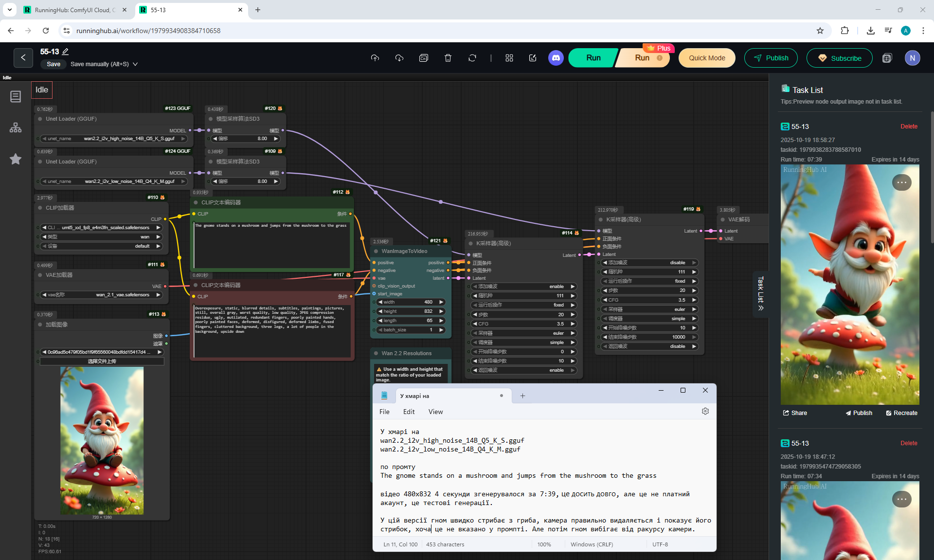Click the node tree sidebar icon
The width and height of the screenshot is (934, 560).
16,127
